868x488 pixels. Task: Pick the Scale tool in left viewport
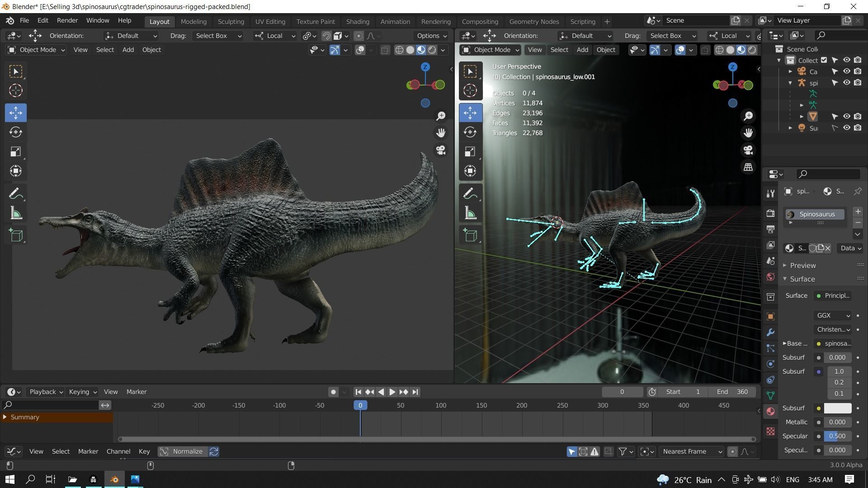pos(16,151)
